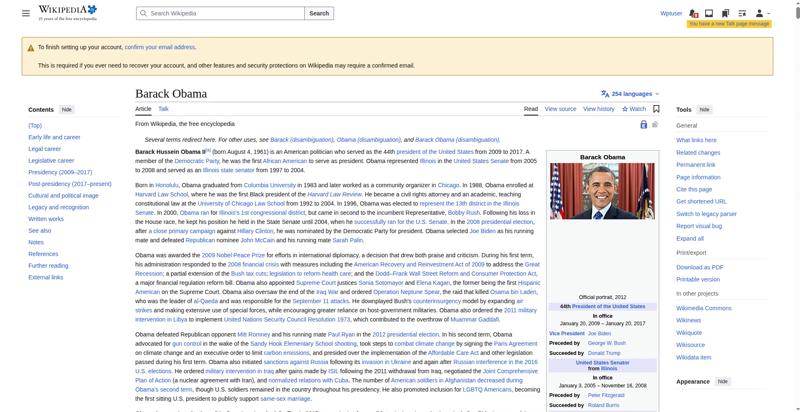
Task: Click Download as PDF
Action: [700, 267]
